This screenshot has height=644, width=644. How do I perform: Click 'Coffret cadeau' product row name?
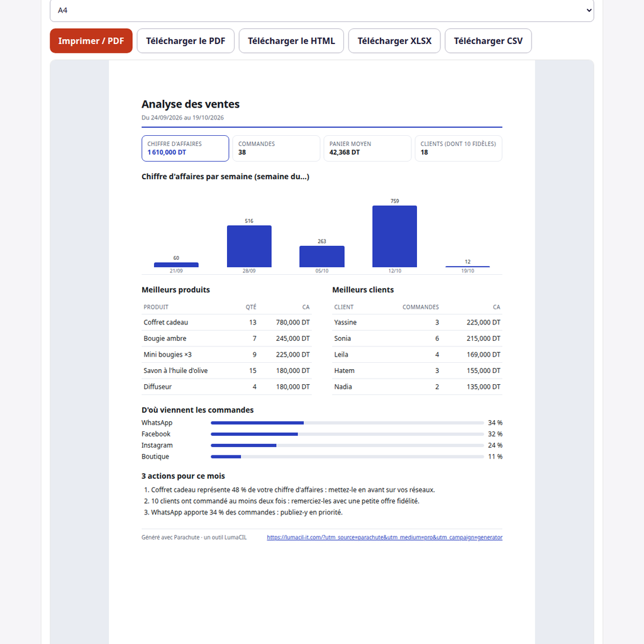[165, 323]
